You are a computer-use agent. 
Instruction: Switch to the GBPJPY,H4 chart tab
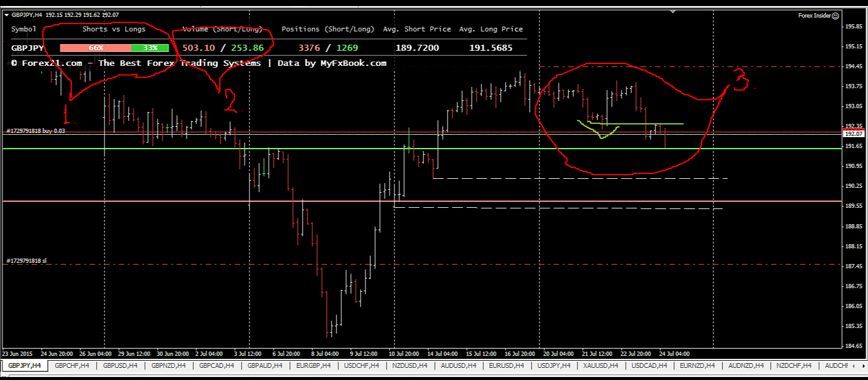click(x=25, y=366)
